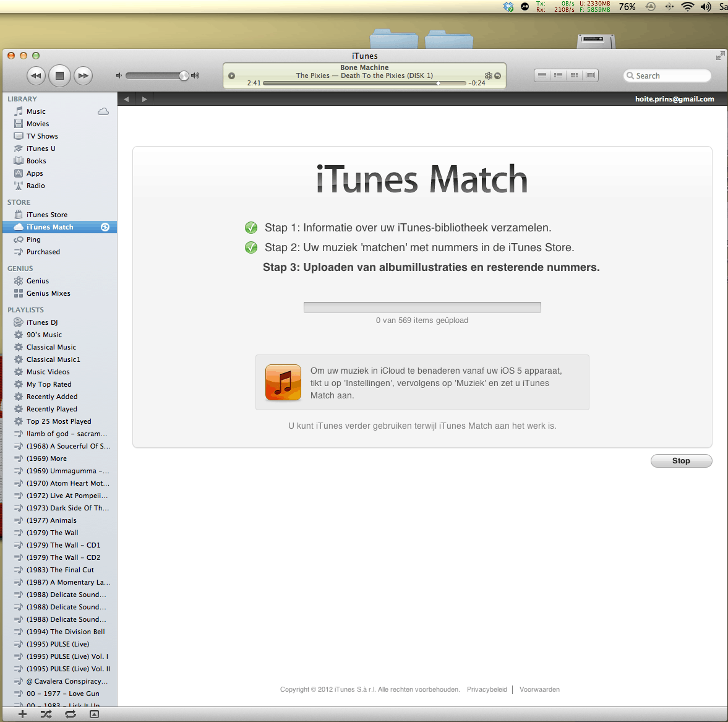Click the small play icon in now-playing display

pos(232,75)
